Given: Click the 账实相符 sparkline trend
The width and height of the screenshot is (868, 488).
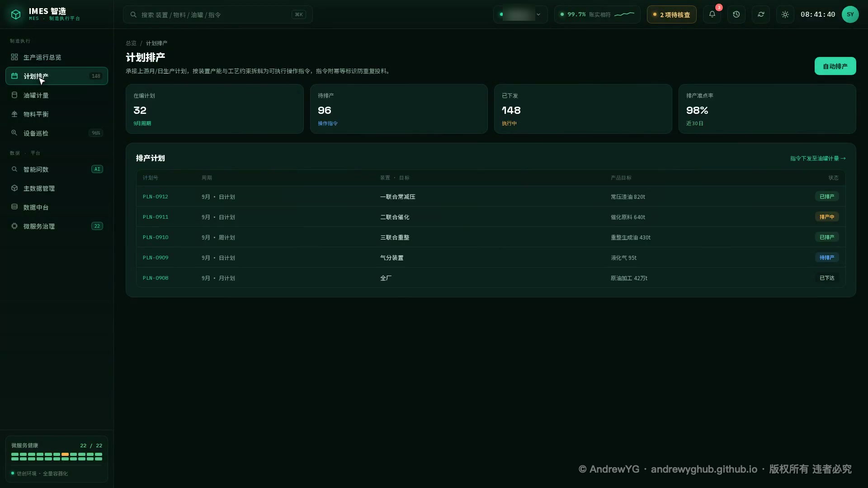Looking at the screenshot, I should (624, 14).
